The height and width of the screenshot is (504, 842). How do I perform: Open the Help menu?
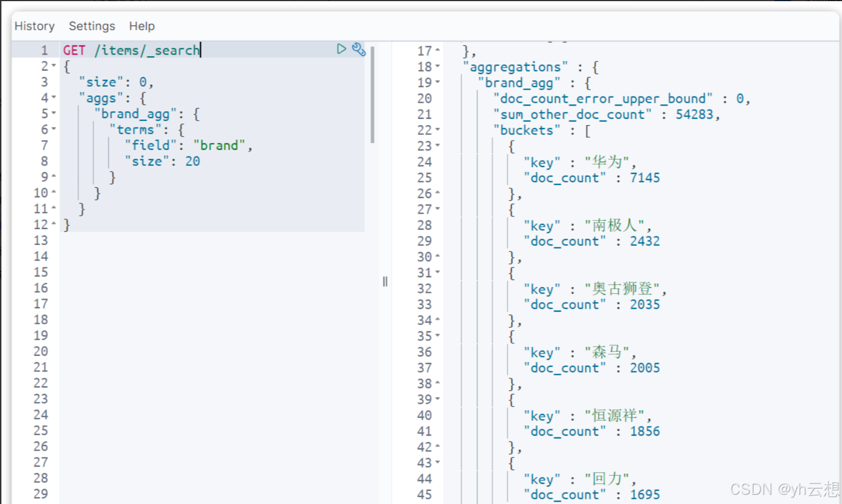click(x=142, y=26)
